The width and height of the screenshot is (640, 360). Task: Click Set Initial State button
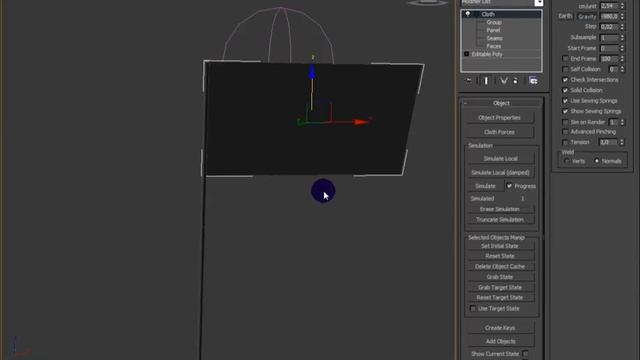click(500, 246)
